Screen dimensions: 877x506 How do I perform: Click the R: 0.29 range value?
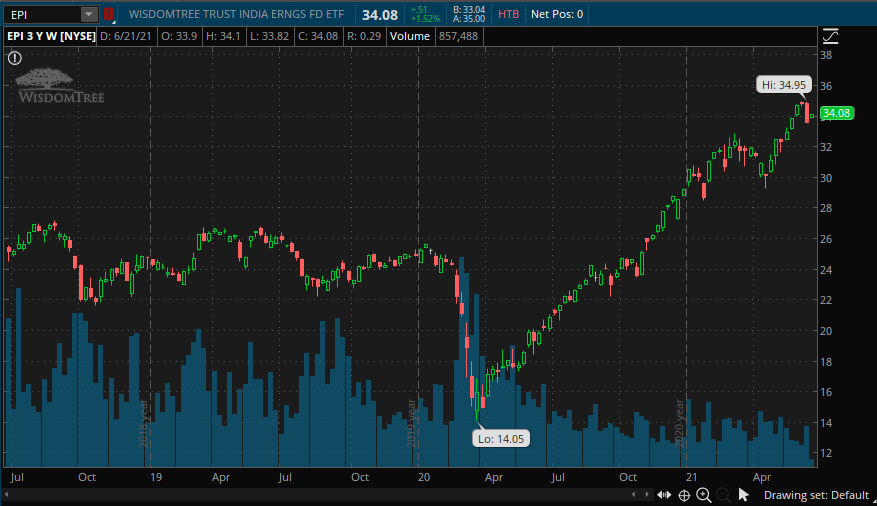(364, 36)
